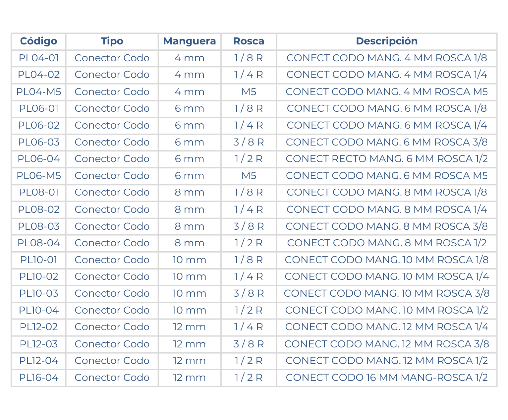The width and height of the screenshot is (508, 420).
Task: Click the 1 / 2 R cell in row PL16-04
Action: tap(249, 377)
